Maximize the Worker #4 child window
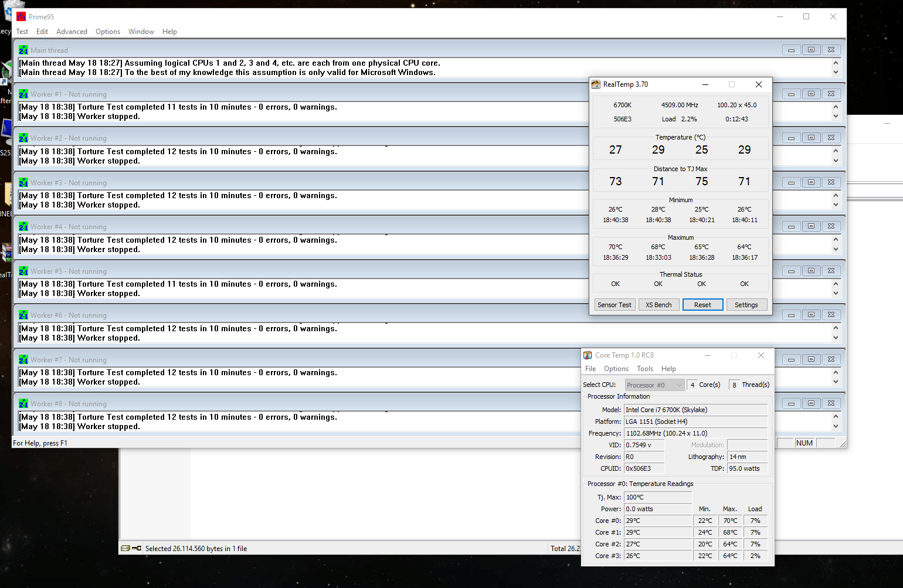This screenshot has height=588, width=903. 812,226
